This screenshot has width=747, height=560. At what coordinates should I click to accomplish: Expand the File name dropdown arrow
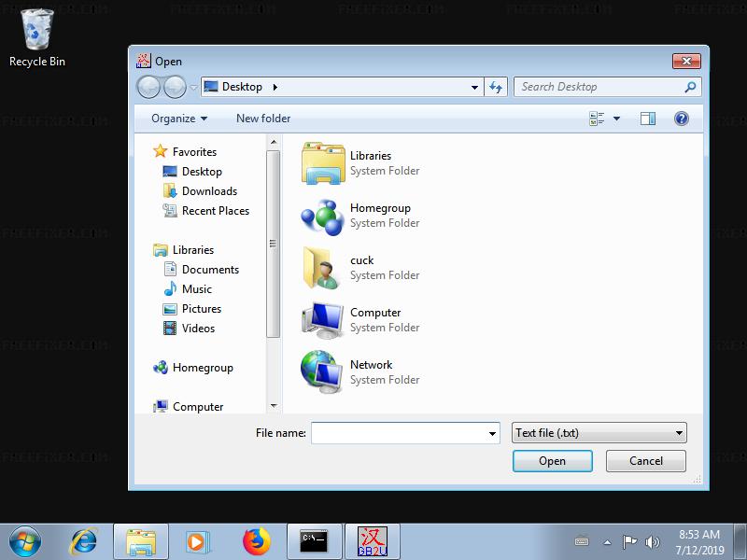pyautogui.click(x=492, y=433)
